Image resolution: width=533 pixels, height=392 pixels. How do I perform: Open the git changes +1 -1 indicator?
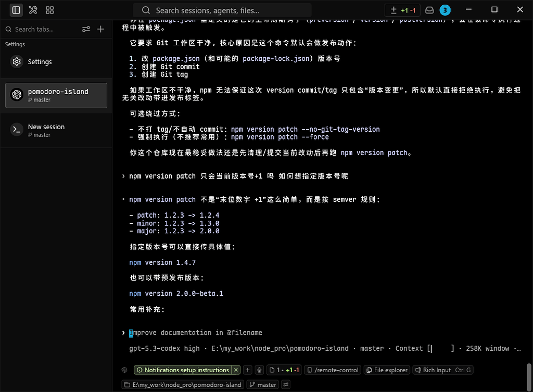pyautogui.click(x=402, y=10)
